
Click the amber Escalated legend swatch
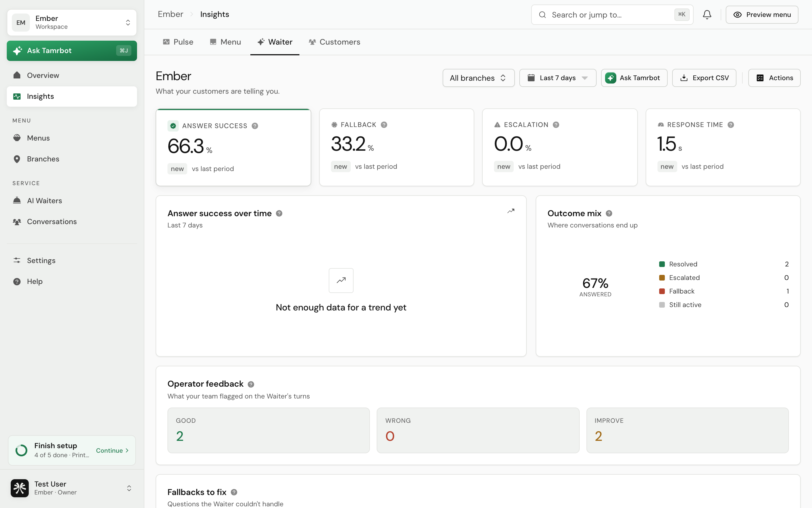(x=662, y=277)
